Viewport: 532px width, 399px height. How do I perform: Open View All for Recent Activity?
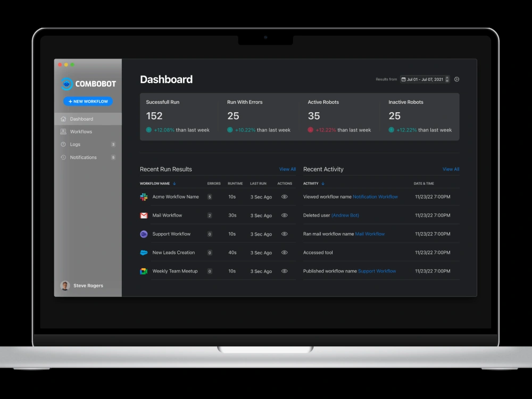[451, 169]
